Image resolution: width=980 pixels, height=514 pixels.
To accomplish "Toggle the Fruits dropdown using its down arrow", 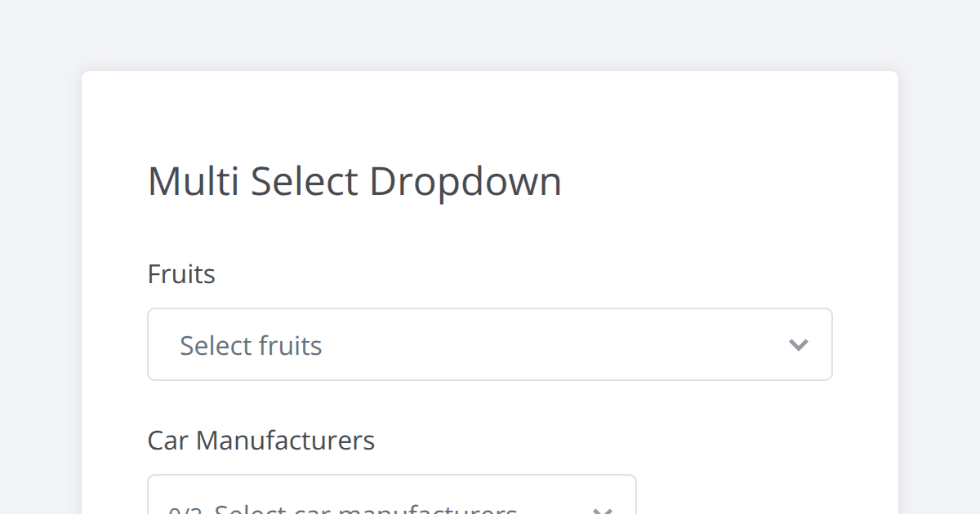I will coord(798,345).
